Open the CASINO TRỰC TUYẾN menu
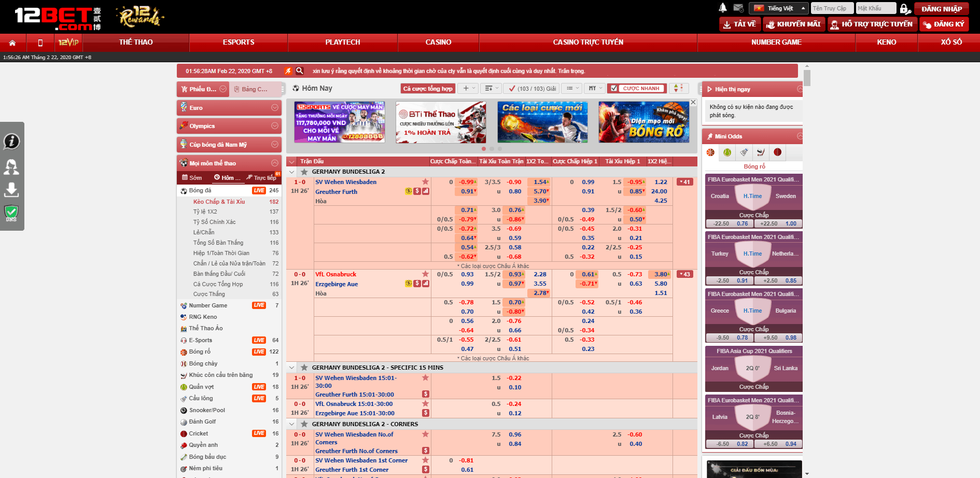Image resolution: width=980 pixels, height=478 pixels. tap(588, 43)
